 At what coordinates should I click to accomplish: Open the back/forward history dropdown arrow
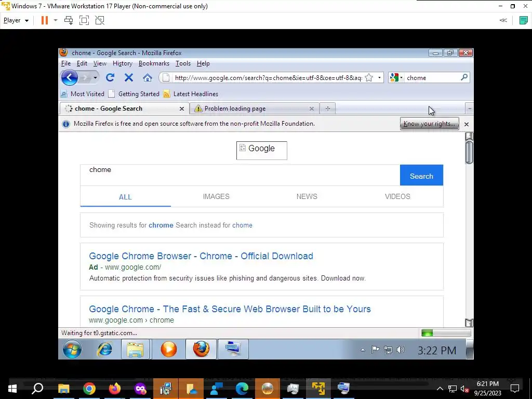pos(95,78)
